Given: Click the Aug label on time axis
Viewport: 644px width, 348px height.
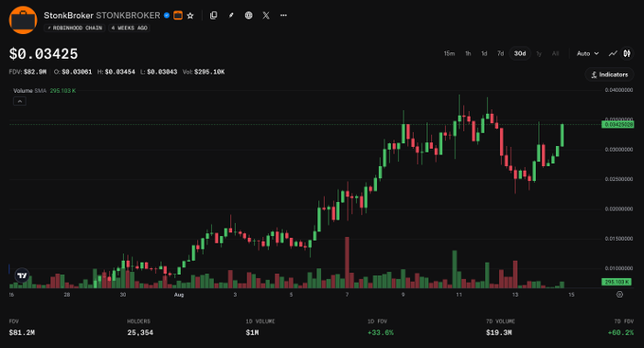Looking at the screenshot, I should (x=179, y=295).
